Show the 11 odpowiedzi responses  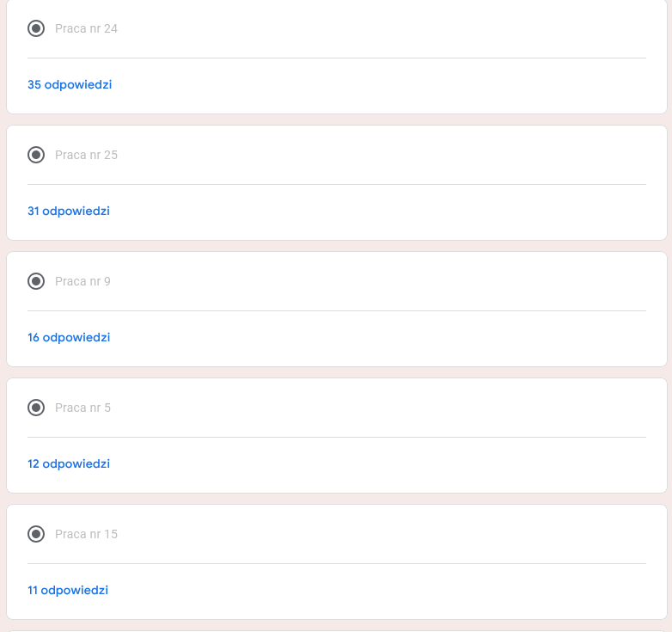[68, 590]
